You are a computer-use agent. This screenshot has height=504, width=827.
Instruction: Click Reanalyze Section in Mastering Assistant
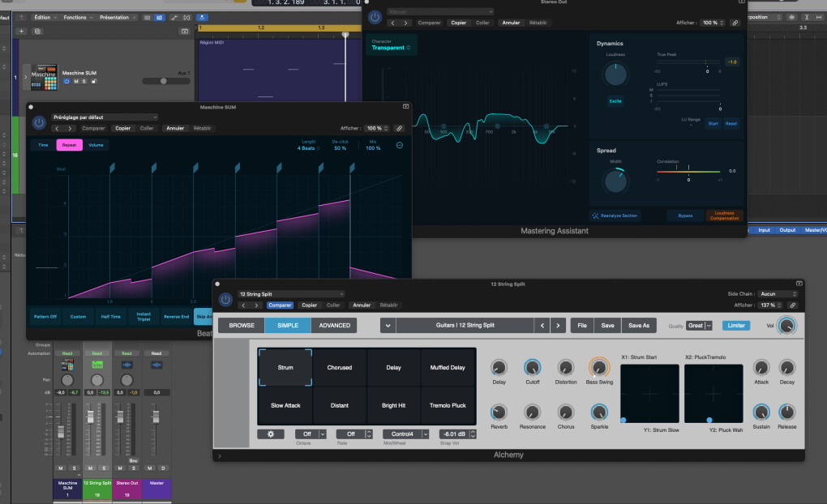615,216
